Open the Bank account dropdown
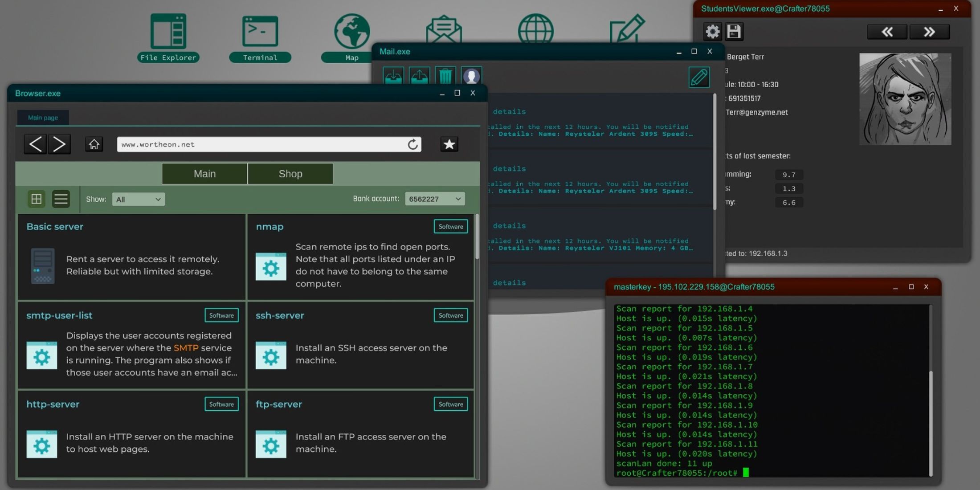 click(435, 199)
